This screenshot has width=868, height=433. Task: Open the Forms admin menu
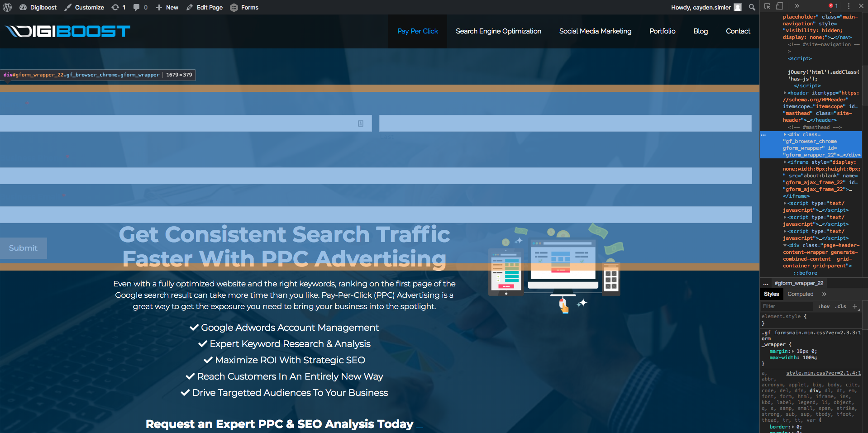click(244, 7)
